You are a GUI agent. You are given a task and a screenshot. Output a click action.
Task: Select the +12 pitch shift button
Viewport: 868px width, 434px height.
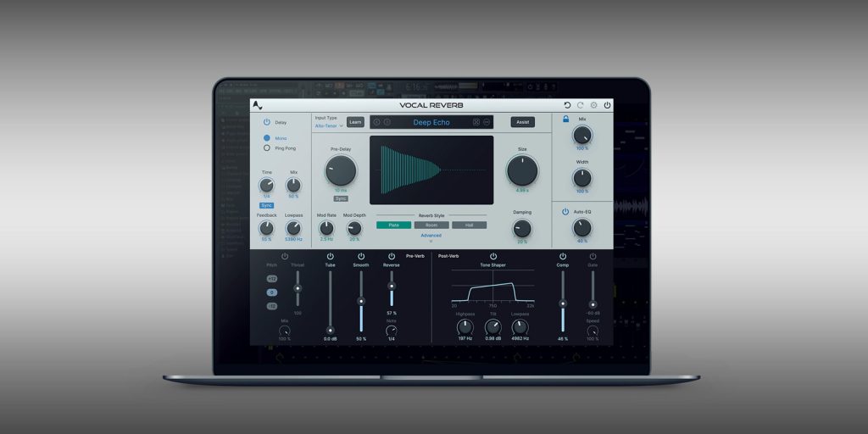pos(272,279)
